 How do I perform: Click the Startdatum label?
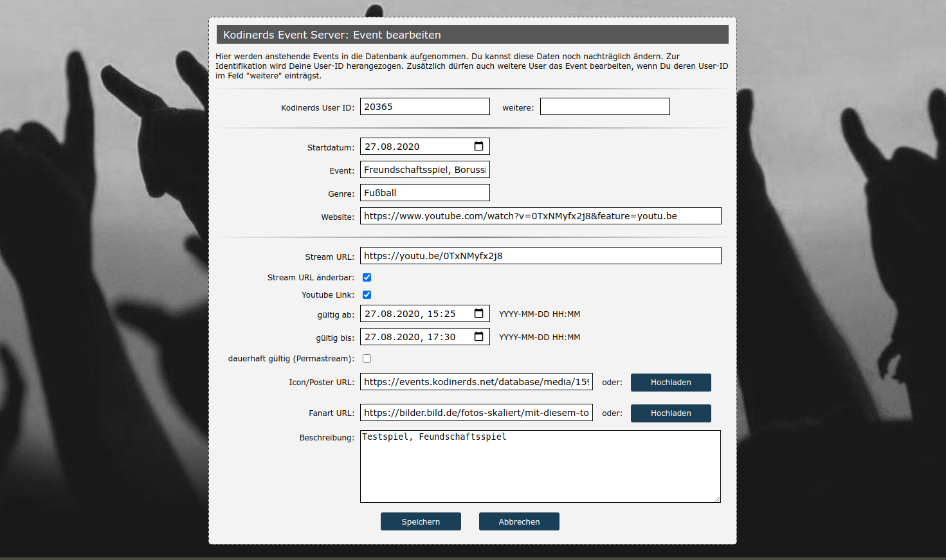click(x=331, y=148)
